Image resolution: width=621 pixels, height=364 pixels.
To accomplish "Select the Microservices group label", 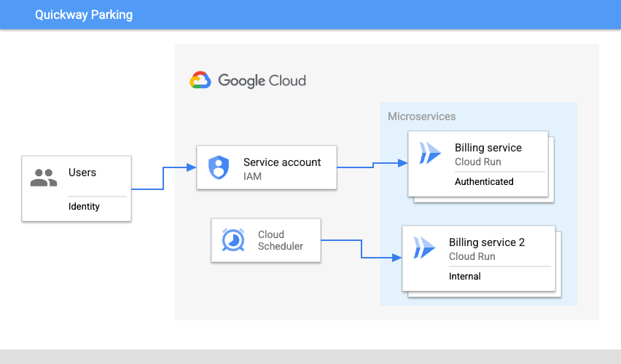I will click(421, 116).
